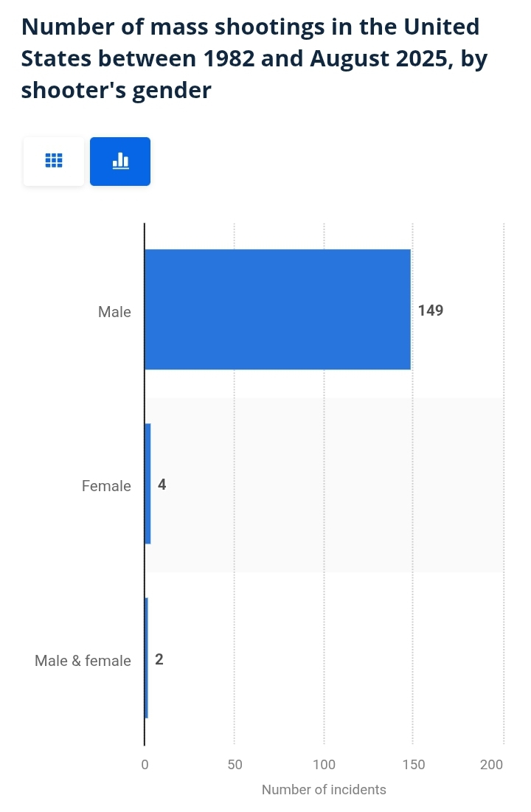Click the value label 4 beside Female bar
The image size is (531, 812).
point(162,485)
